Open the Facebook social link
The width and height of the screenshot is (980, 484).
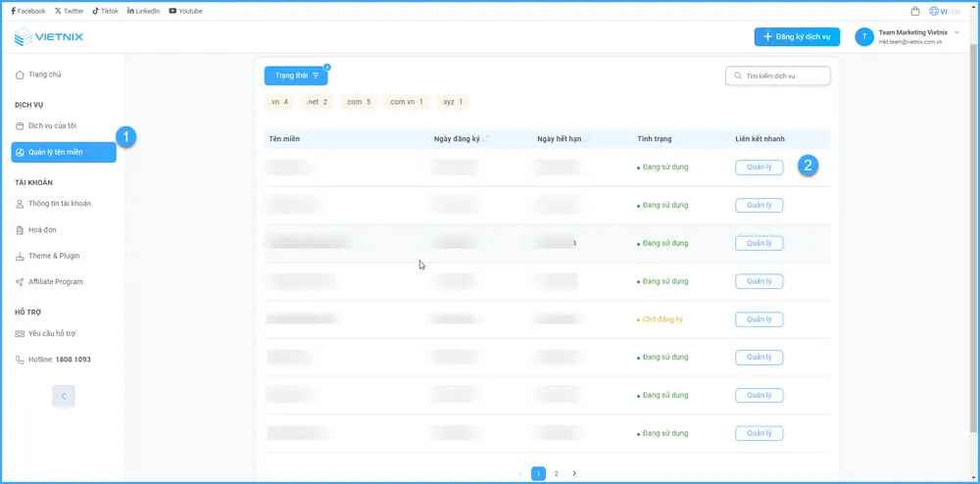point(27,11)
